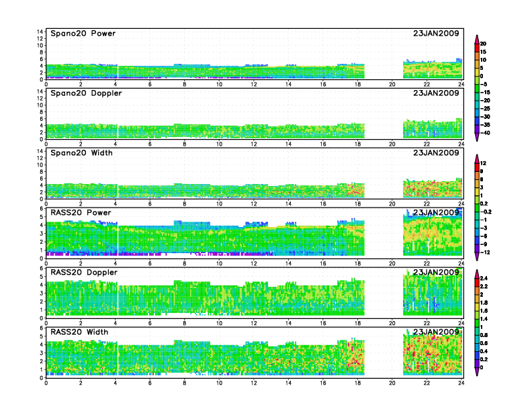
Task: Click the pink top arrow of the middle colorbar
Action: coord(477,158)
